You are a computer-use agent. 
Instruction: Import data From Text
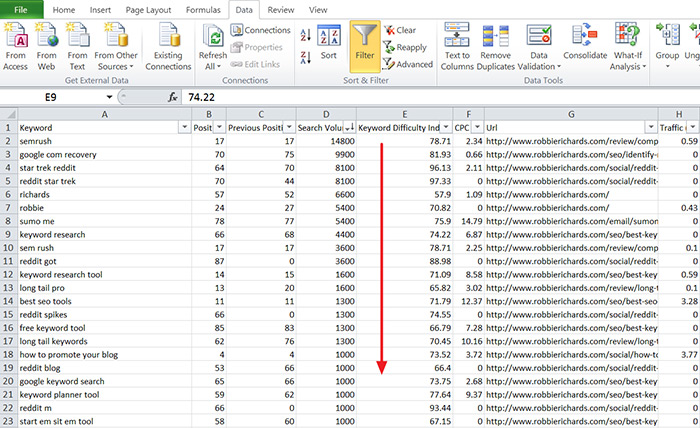(77, 47)
